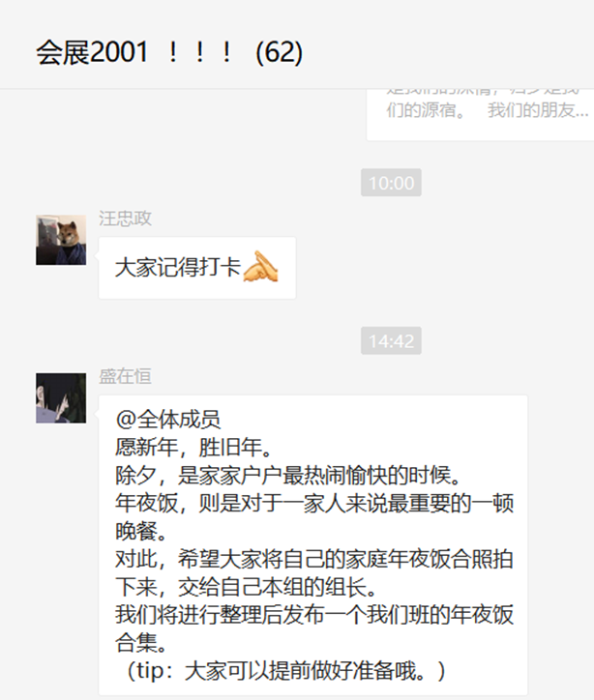The width and height of the screenshot is (594, 700).
Task: Select the 大家记得打卡 message bubble
Action: point(197,268)
